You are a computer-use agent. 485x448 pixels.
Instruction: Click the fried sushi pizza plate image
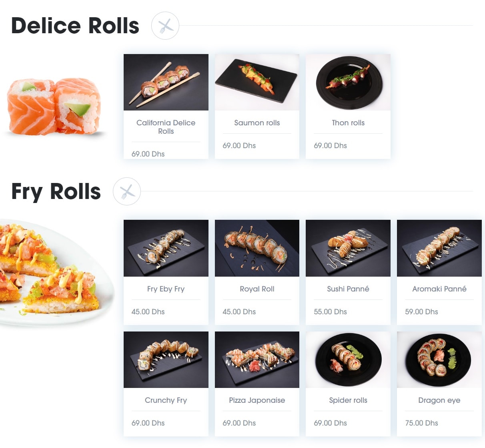tap(56, 272)
